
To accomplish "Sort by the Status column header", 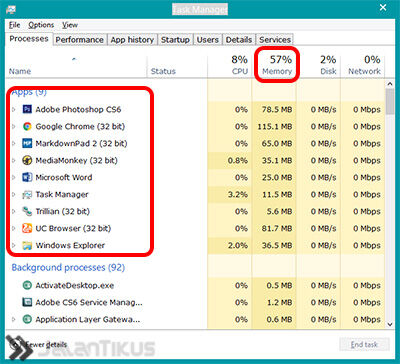I will tap(177, 66).
